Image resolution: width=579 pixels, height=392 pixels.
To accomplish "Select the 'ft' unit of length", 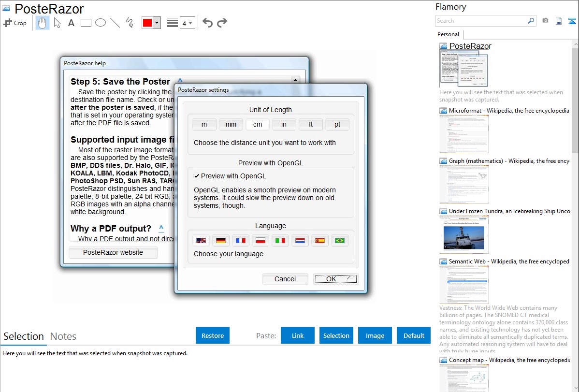I will point(311,125).
